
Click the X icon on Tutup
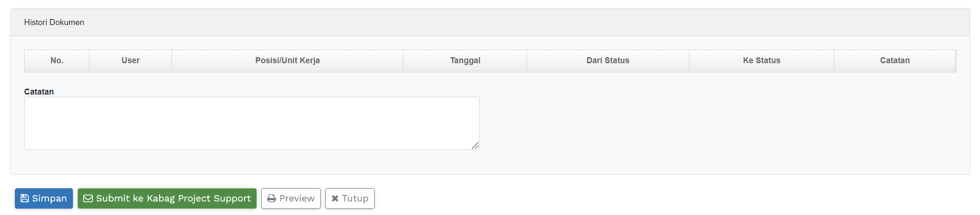tap(335, 198)
